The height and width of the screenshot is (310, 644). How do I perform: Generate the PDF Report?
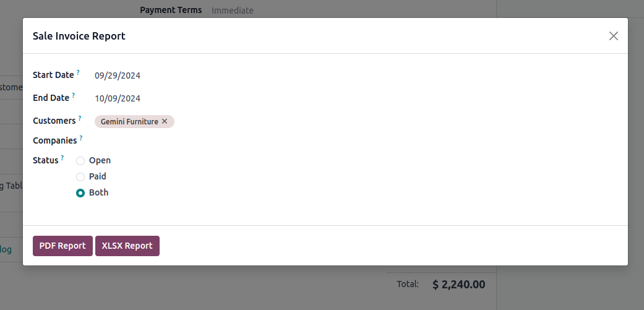pyautogui.click(x=62, y=246)
